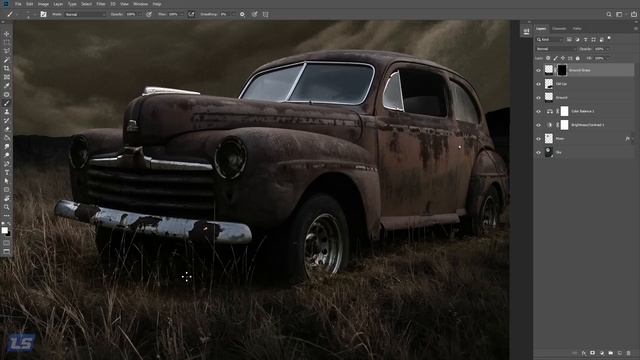This screenshot has height=360, width=640.
Task: Click the foreground color swatch
Action: pos(4,230)
